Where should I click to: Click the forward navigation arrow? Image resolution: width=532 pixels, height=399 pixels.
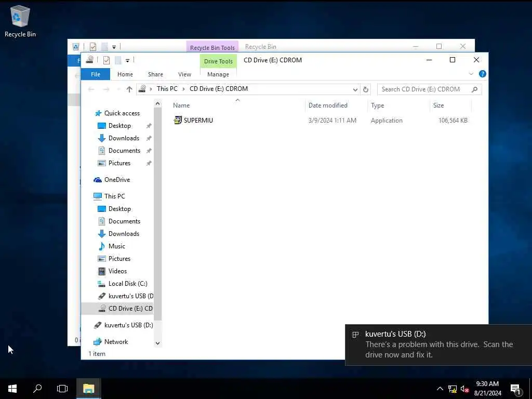(106, 89)
